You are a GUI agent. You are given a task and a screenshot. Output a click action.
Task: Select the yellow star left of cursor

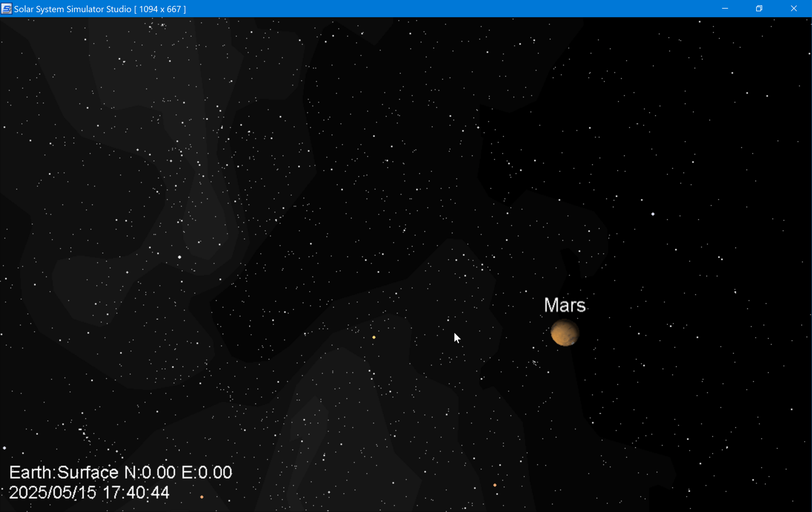tap(374, 337)
